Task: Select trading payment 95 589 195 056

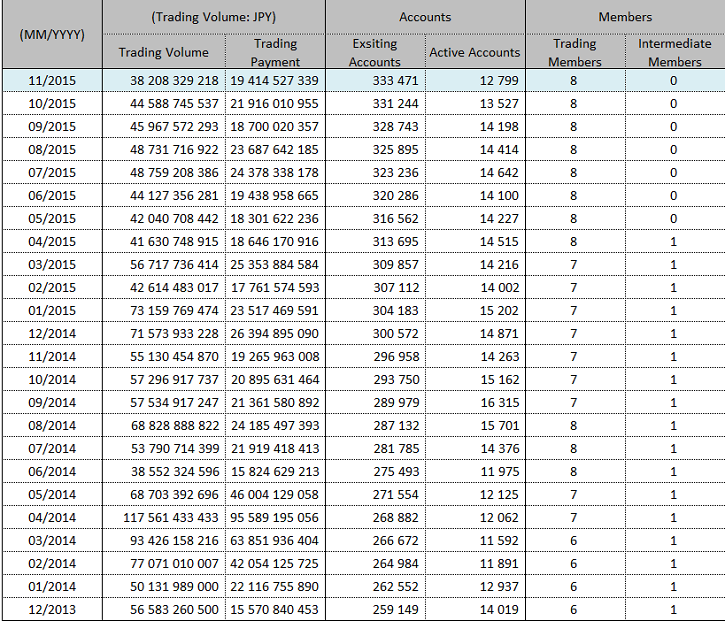Action: (276, 517)
